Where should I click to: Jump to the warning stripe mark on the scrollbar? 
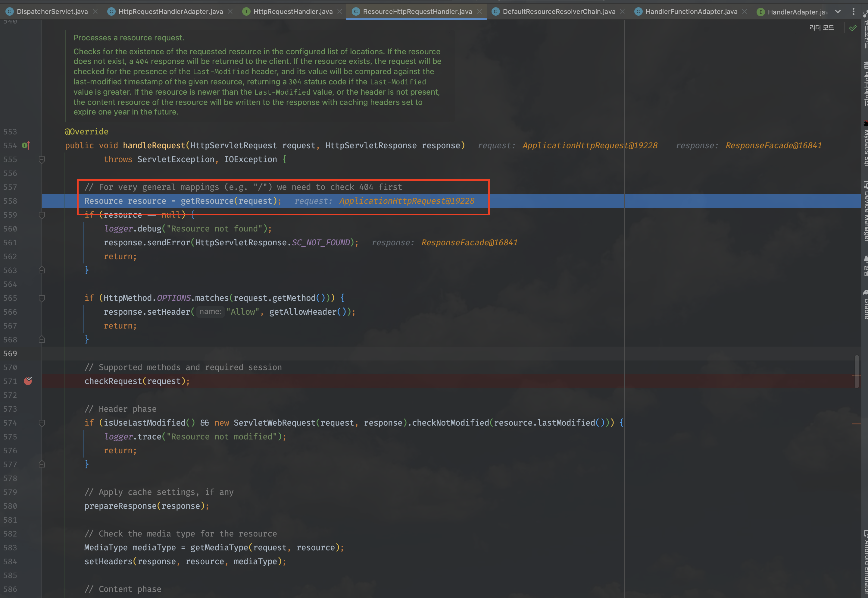[856, 424]
